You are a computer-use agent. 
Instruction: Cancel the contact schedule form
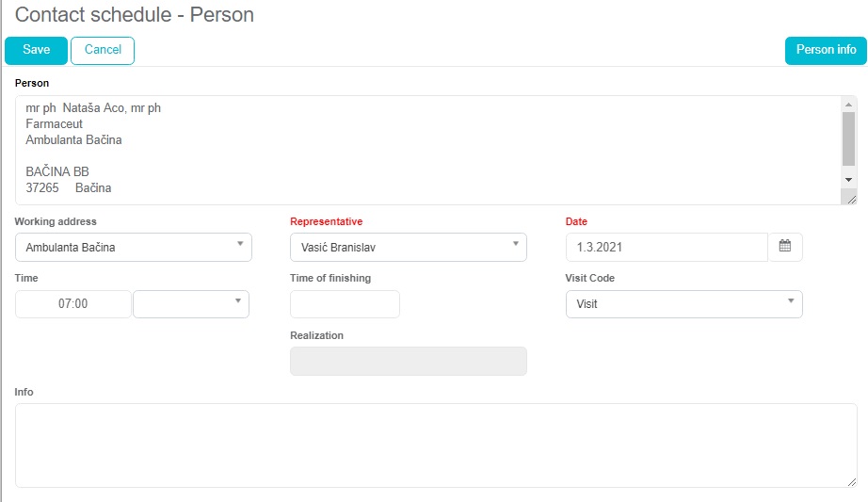[103, 51]
